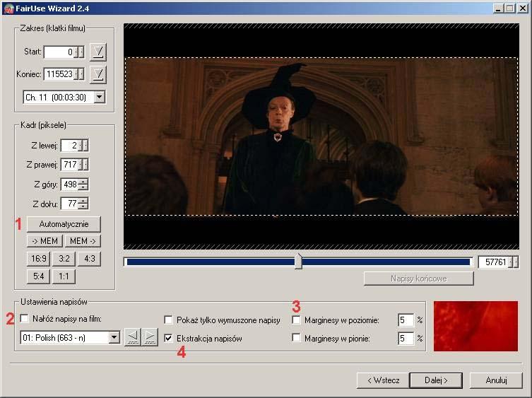Screen dimensions: 532x398
Task: Click vertical margin percent field
Action: coord(406,338)
